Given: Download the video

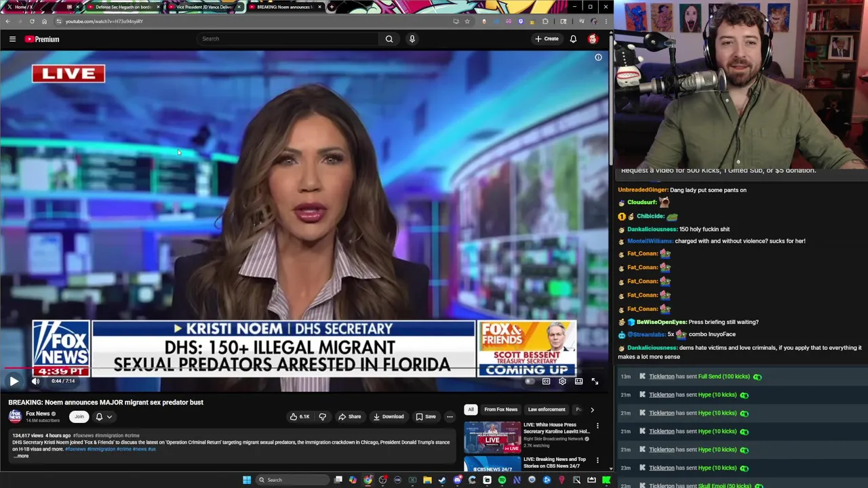Looking at the screenshot, I should tap(389, 417).
